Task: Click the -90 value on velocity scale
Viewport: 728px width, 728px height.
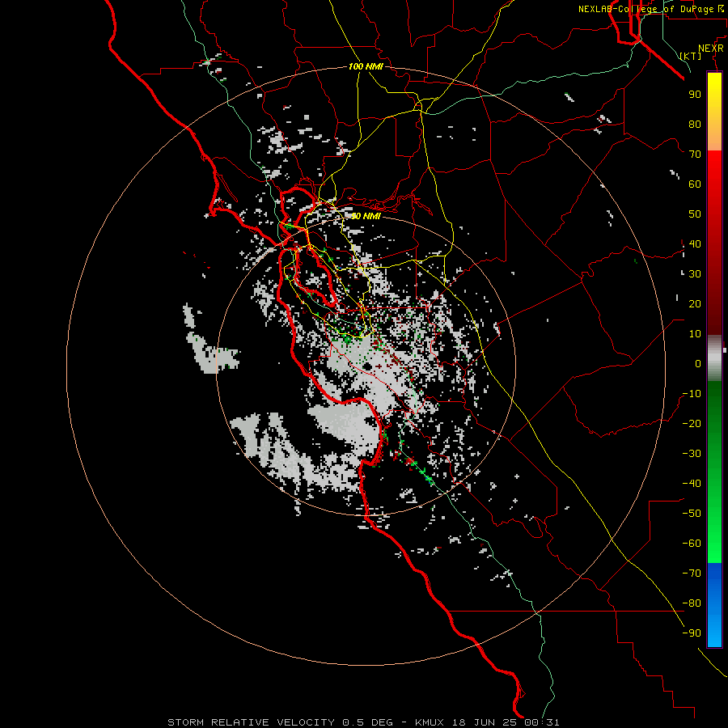Action: pos(692,633)
